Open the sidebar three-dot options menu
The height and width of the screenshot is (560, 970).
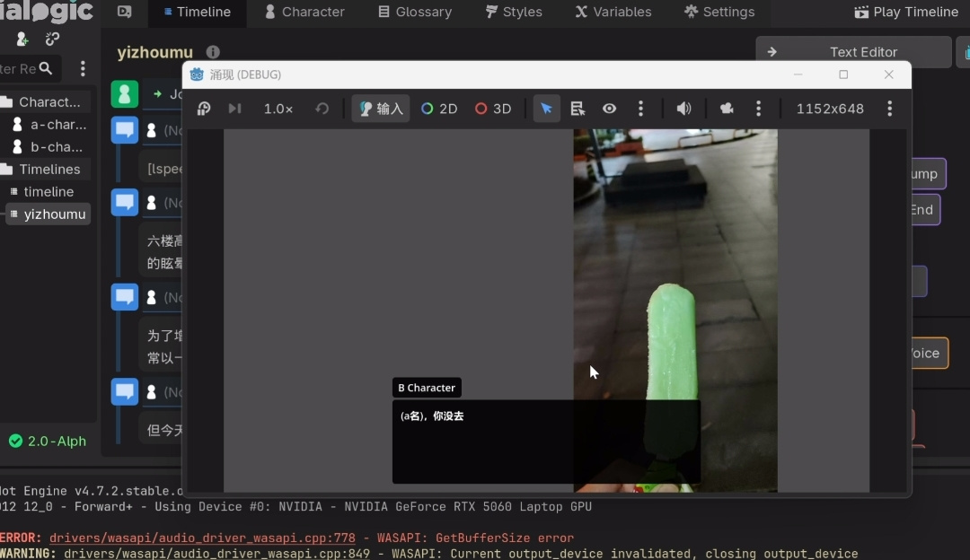[x=83, y=68]
